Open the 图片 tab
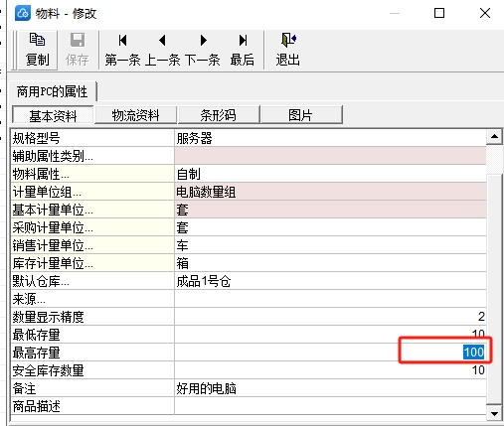Viewport: 504px width, 426px height. tap(301, 115)
